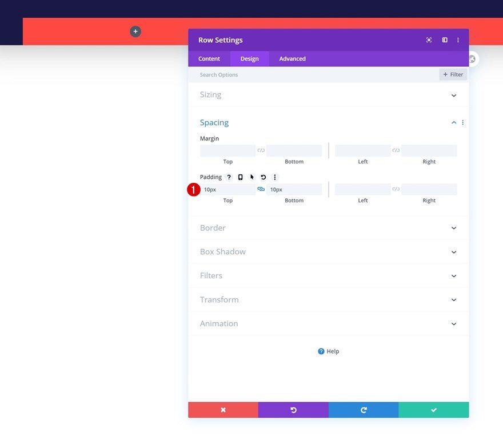This screenshot has width=503, height=448.
Task: Link the top and bottom margin values
Action: coord(261,150)
